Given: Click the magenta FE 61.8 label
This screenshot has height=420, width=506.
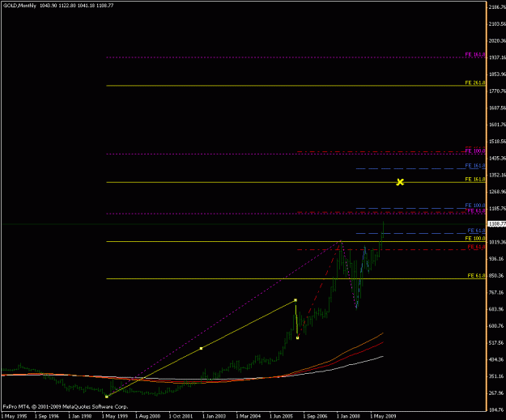Looking at the screenshot, I should [476, 210].
